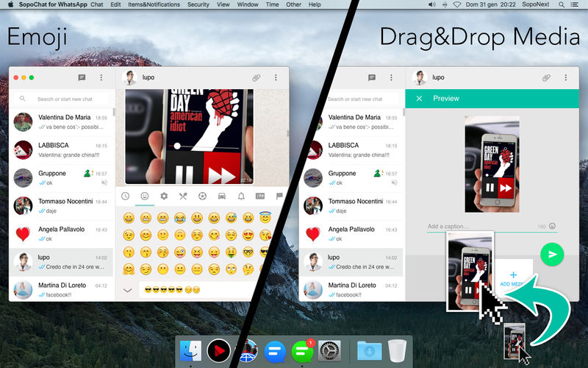588x368 pixels.
Task: Insert the tears of joy emoji
Action: click(x=180, y=218)
